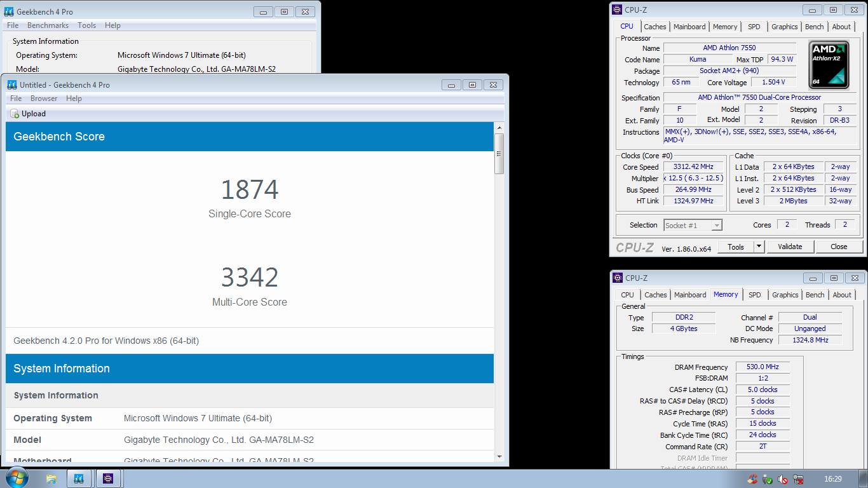
Task: Click the single-core score 1874
Action: (x=250, y=190)
